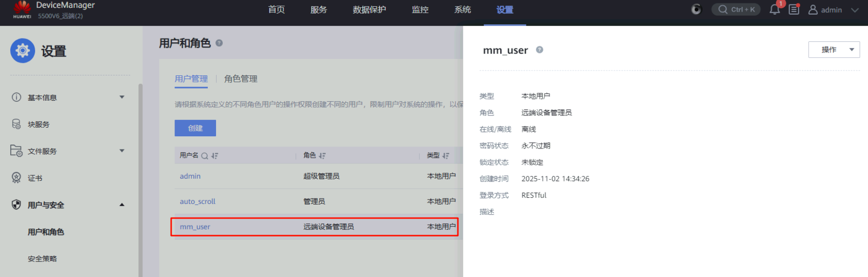Expand the 文件服务 sidebar section

coord(122,151)
